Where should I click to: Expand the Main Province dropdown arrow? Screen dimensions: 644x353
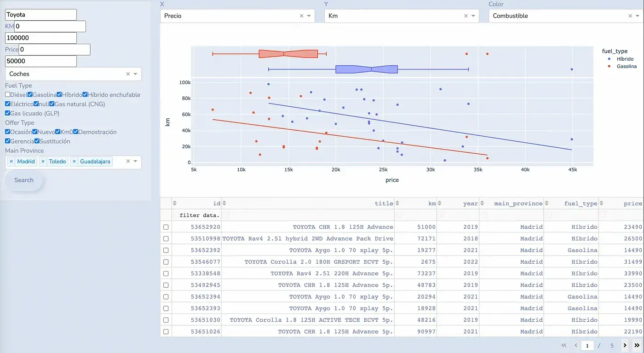pos(135,161)
